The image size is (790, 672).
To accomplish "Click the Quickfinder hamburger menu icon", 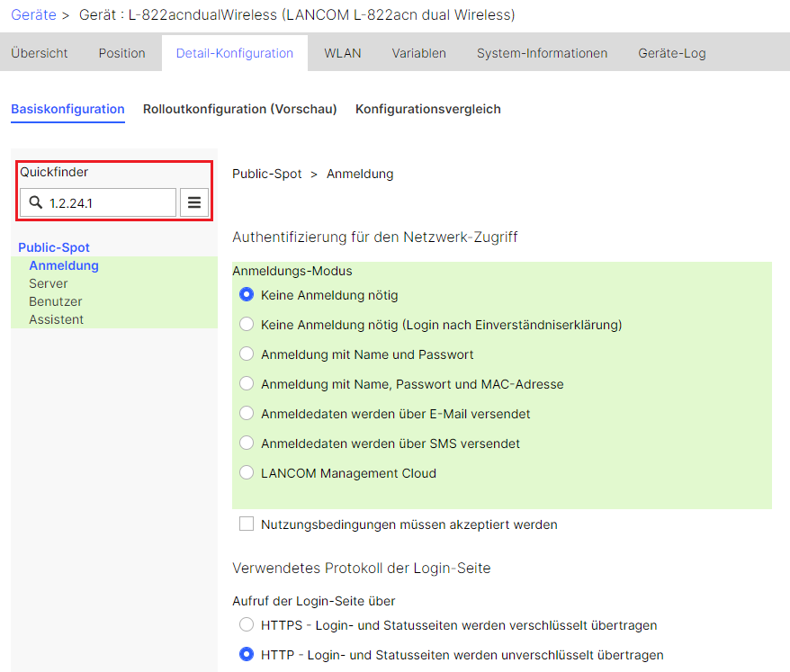I will tap(194, 203).
